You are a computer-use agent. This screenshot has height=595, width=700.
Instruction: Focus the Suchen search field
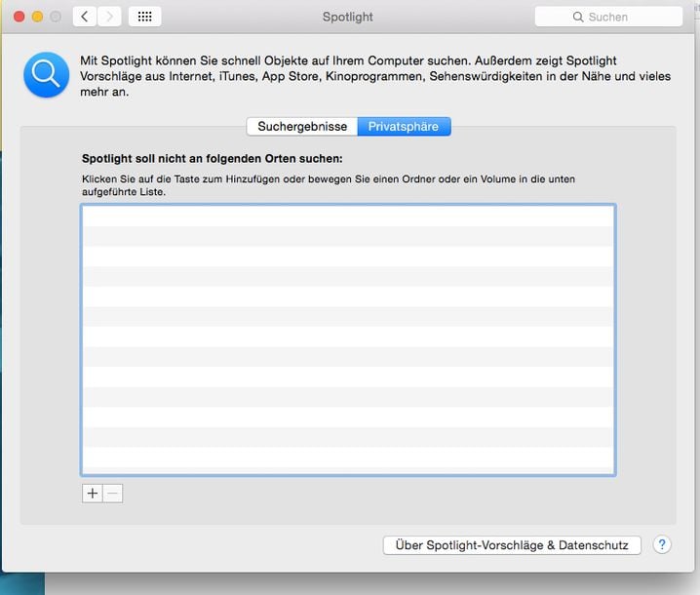point(608,17)
